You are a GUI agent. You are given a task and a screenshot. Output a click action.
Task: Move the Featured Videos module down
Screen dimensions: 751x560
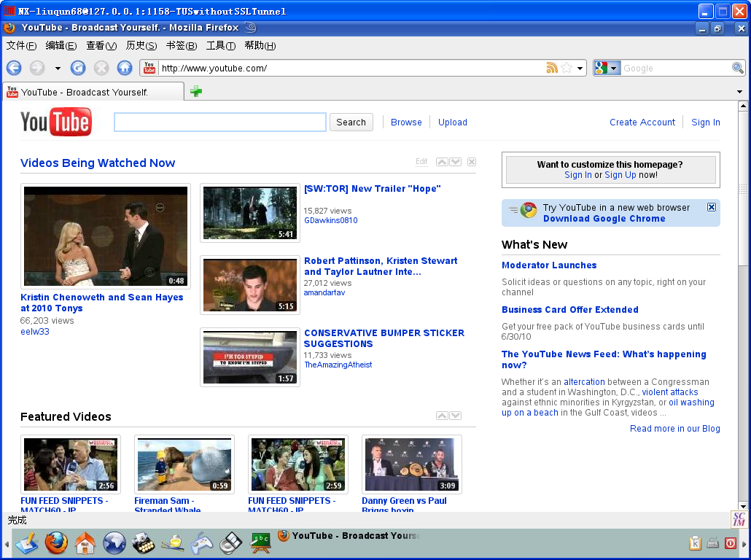click(x=456, y=416)
